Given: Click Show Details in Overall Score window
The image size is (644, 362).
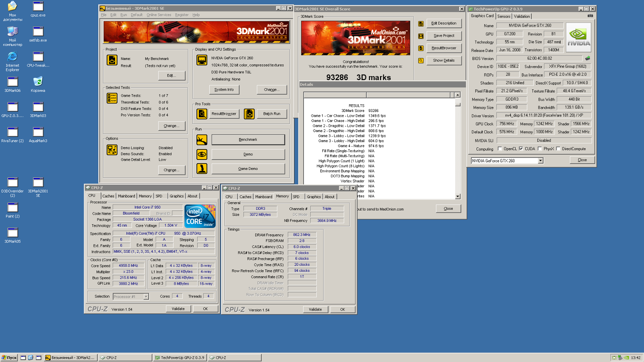Looking at the screenshot, I should click(444, 60).
